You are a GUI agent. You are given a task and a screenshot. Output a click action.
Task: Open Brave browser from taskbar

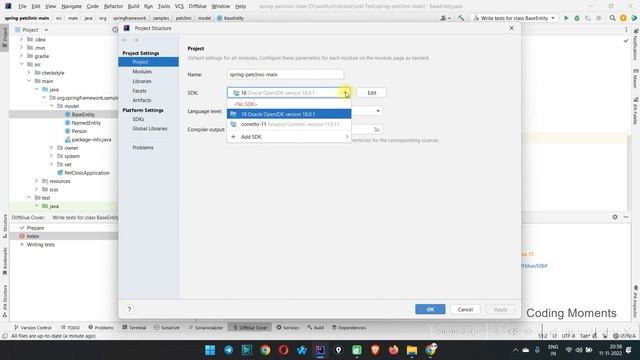pyautogui.click(x=375, y=350)
